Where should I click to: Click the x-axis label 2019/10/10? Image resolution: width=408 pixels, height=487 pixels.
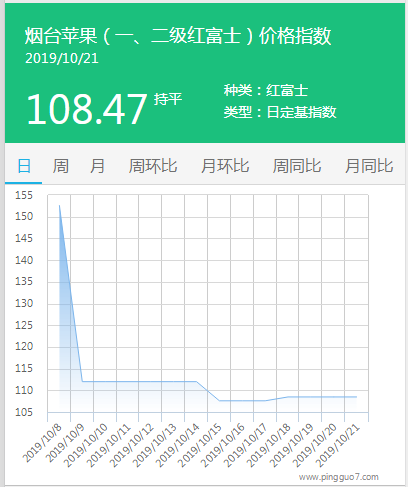[86, 445]
